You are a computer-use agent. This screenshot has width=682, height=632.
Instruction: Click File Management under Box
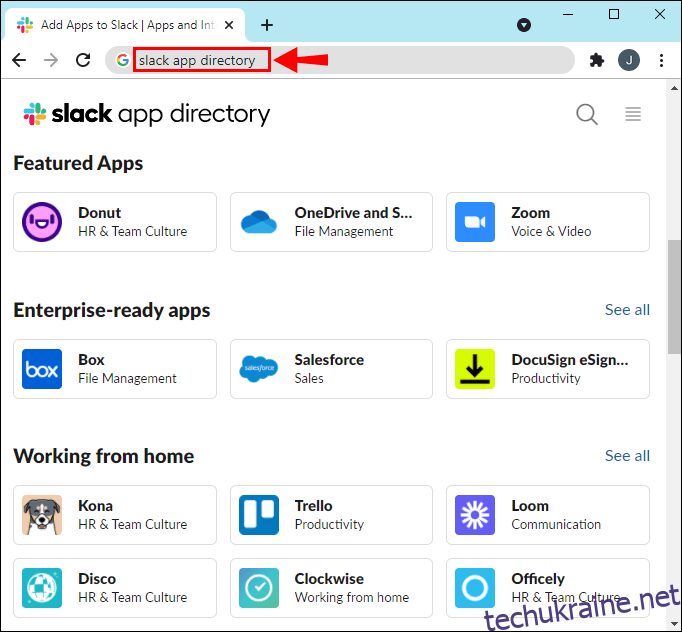127,378
